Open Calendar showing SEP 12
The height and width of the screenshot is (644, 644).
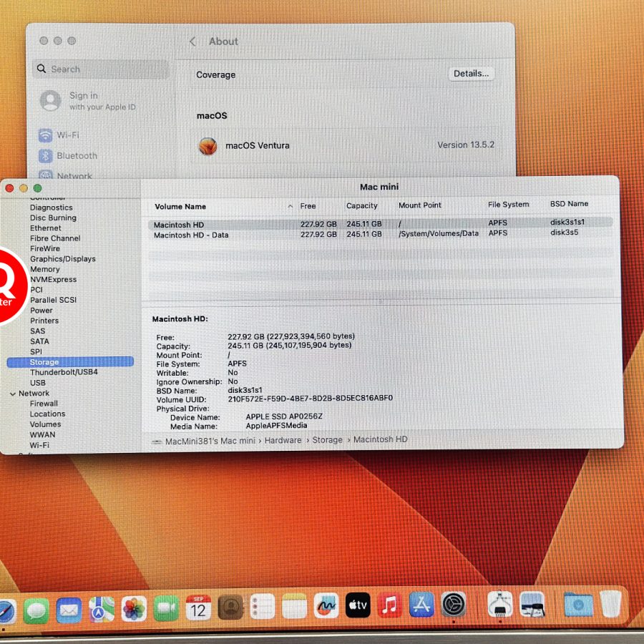pyautogui.click(x=198, y=607)
